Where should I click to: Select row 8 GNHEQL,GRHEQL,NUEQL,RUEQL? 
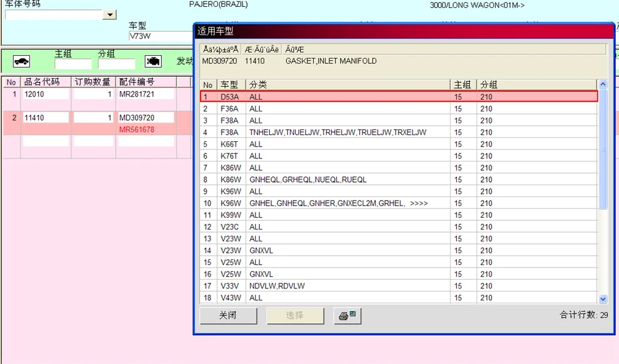tap(399, 180)
